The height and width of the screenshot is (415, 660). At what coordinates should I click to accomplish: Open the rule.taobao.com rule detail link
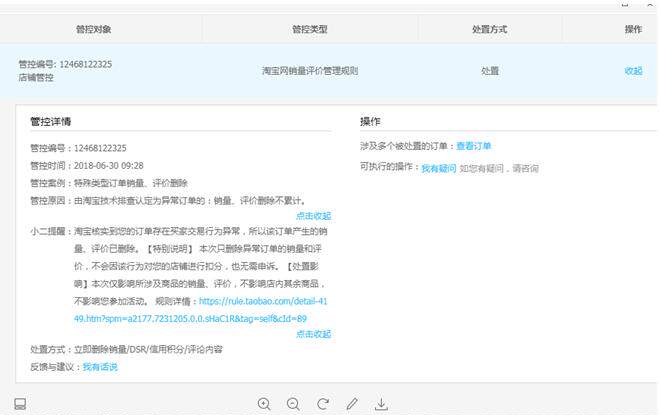pos(200,310)
